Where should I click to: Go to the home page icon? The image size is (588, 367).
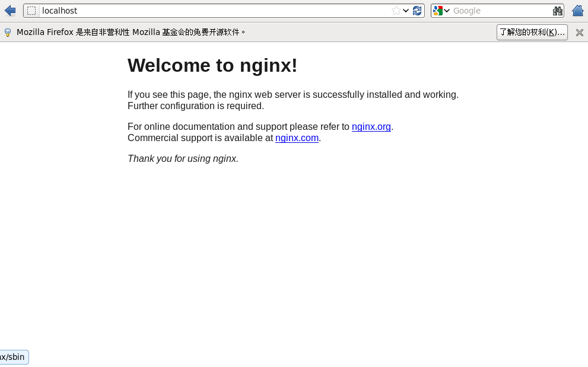pyautogui.click(x=578, y=11)
